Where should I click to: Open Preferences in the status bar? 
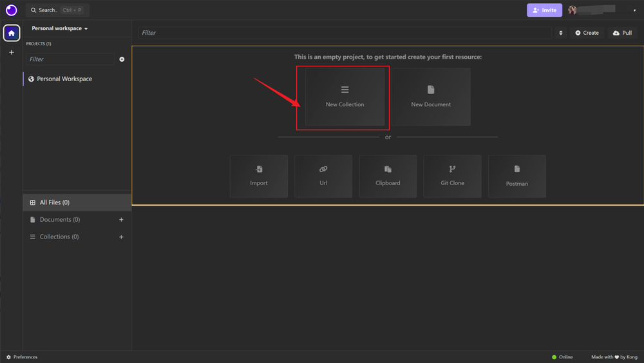pos(22,357)
